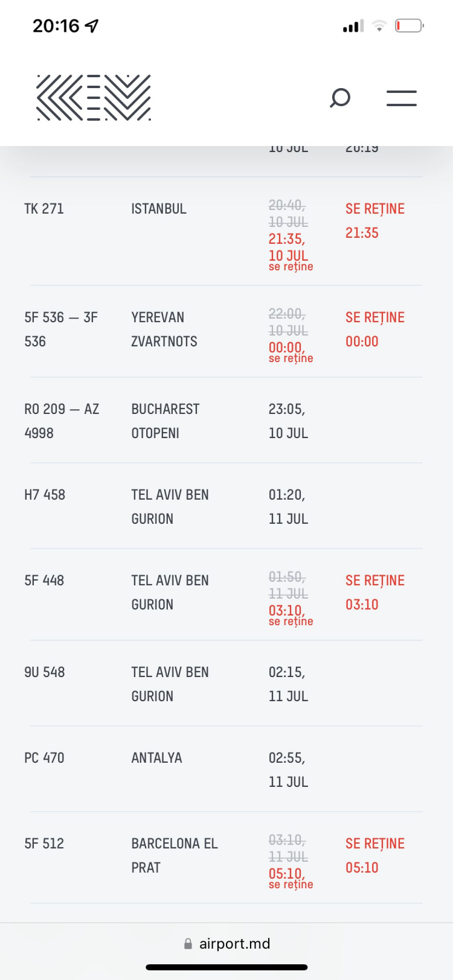The height and width of the screenshot is (980, 453).
Task: Open the search magnifier icon
Action: (x=340, y=98)
